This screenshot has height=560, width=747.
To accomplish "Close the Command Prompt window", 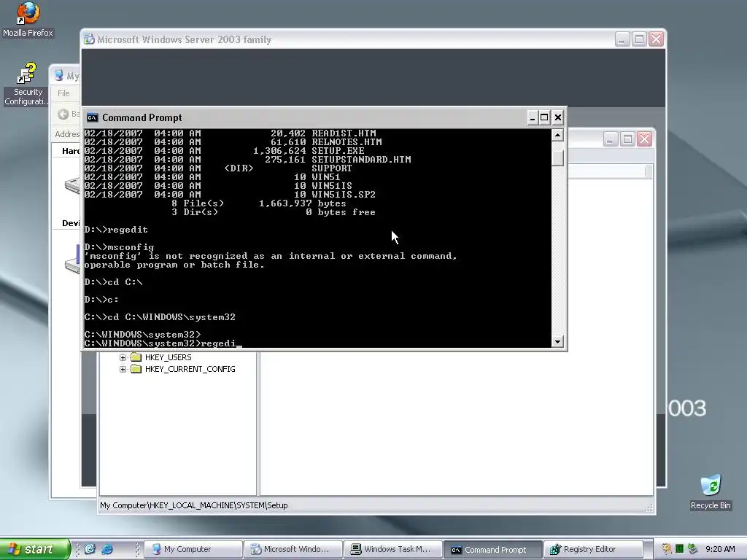I will [x=558, y=117].
